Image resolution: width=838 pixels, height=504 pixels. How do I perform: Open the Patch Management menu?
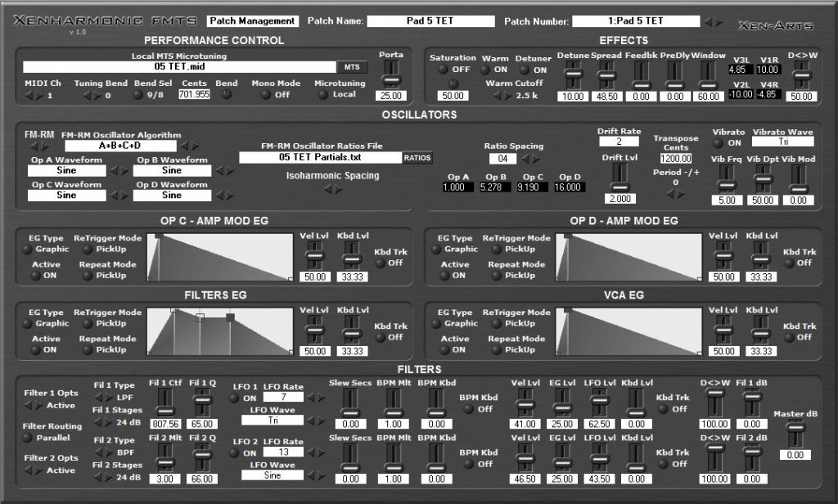point(252,20)
